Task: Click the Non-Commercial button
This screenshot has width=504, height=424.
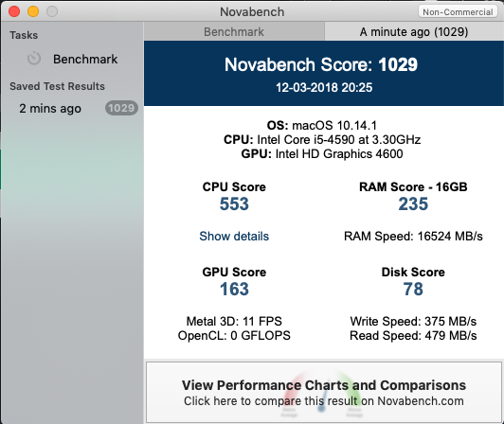Action: (x=458, y=12)
